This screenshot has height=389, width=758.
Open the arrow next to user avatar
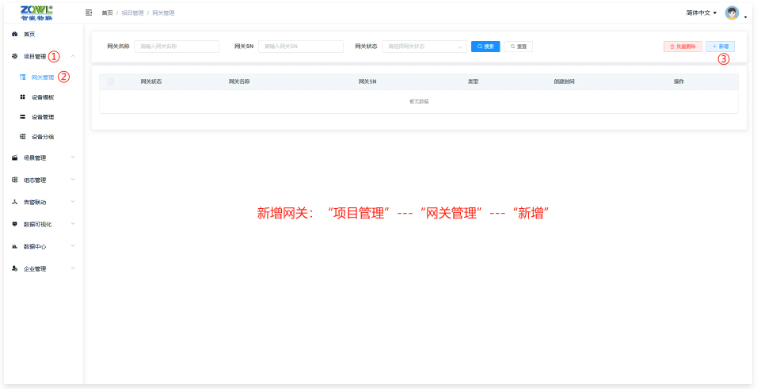[745, 17]
